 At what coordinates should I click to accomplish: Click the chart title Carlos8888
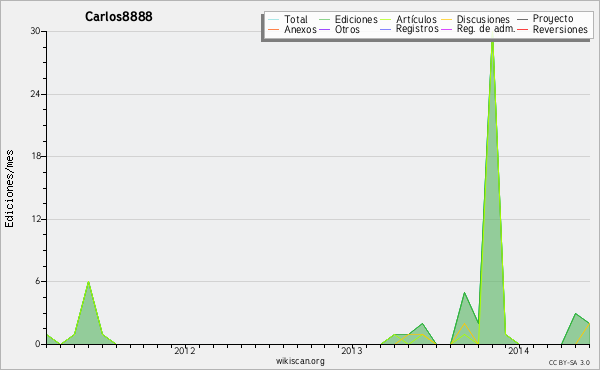click(119, 16)
